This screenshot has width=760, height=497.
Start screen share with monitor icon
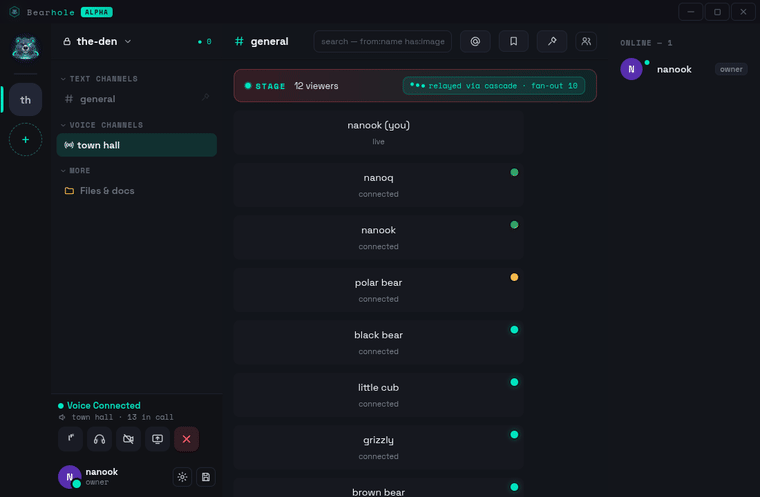point(158,439)
